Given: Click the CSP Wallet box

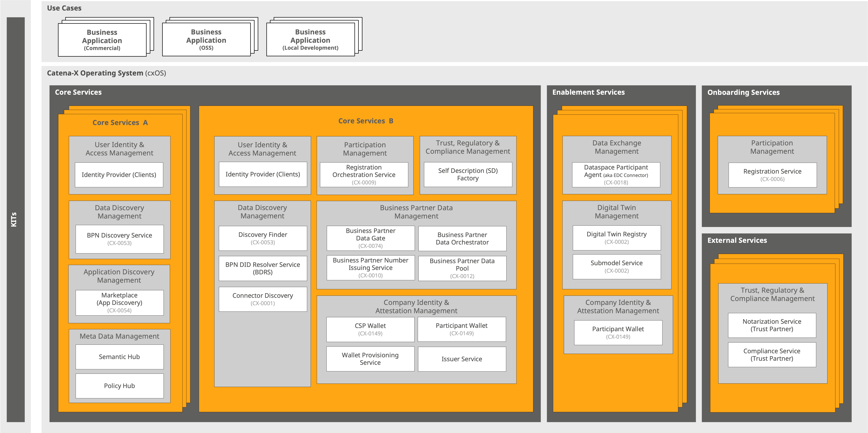Looking at the screenshot, I should (x=370, y=329).
